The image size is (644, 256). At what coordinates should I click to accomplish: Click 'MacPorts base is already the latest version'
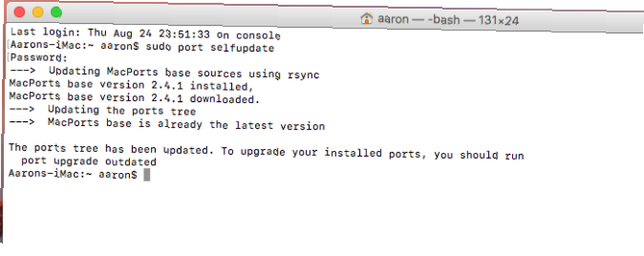(x=186, y=124)
